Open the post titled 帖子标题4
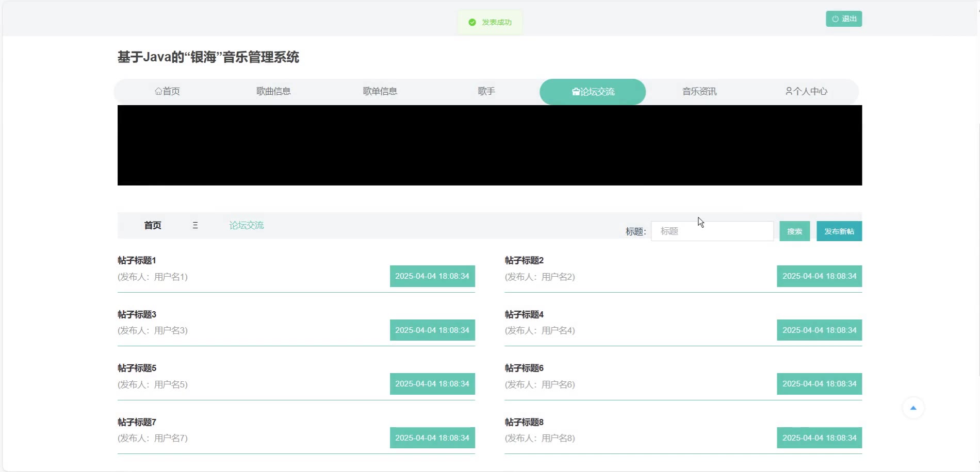The height and width of the screenshot is (472, 980). coord(524,314)
